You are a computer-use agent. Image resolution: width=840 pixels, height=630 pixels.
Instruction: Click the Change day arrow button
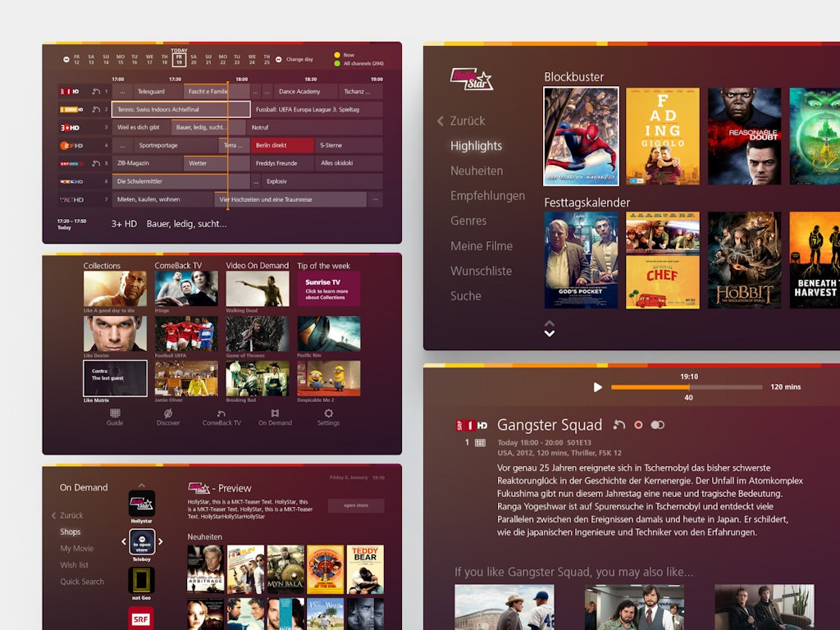[279, 59]
